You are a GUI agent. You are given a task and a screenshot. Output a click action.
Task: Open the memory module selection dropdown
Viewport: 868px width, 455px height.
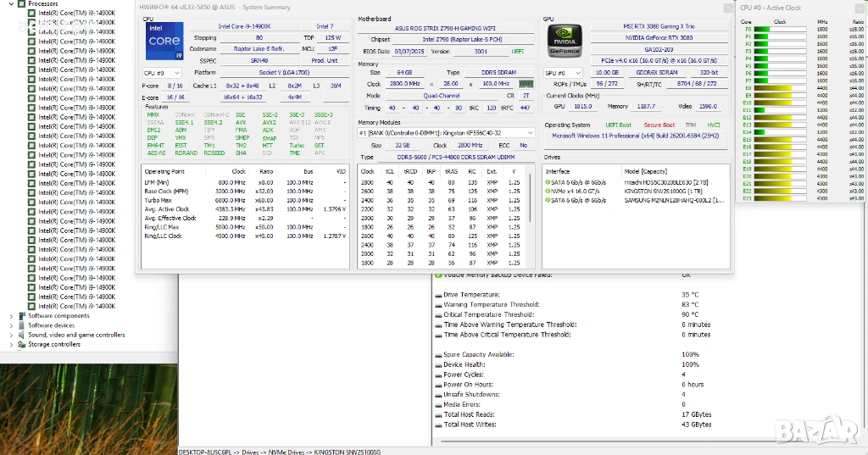(444, 133)
